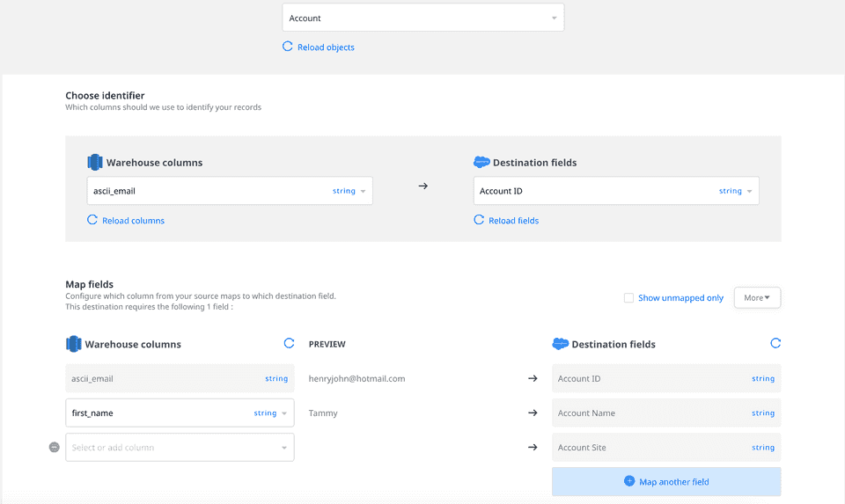The image size is (845, 504).
Task: Click the Map another field button
Action: tap(666, 481)
